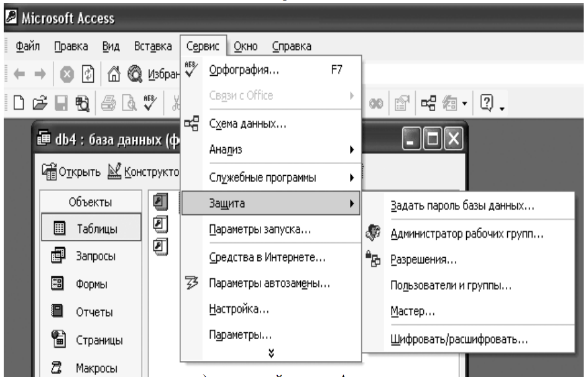Click the File Search toolbar icon
The image size is (588, 377).
[83, 104]
